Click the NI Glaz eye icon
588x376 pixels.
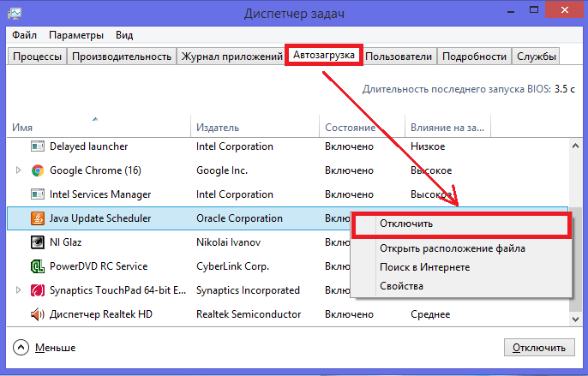point(38,242)
